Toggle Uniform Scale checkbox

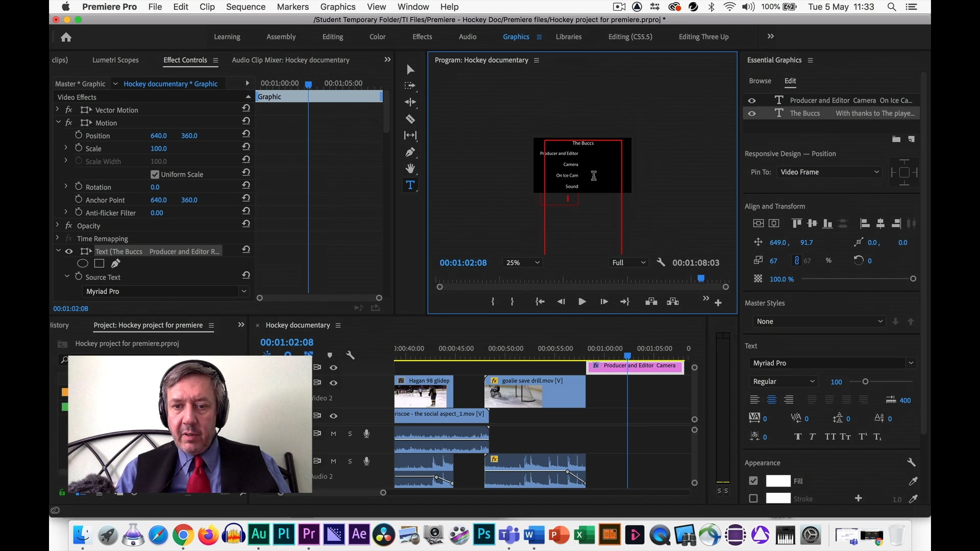(x=155, y=174)
